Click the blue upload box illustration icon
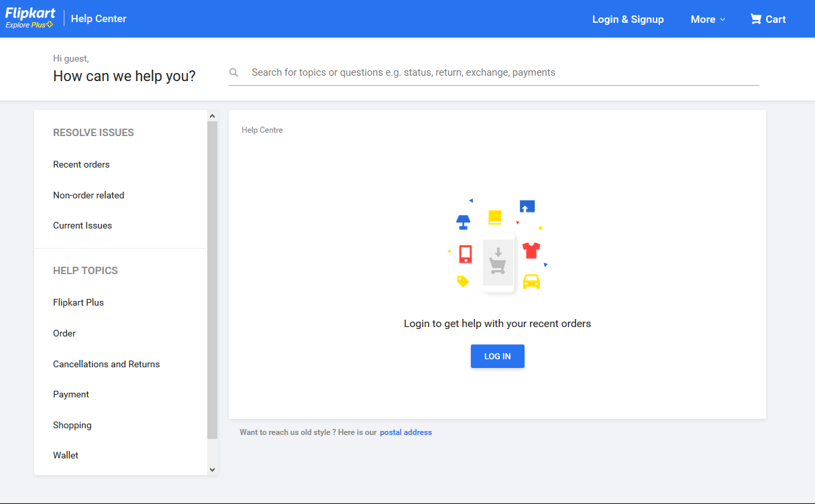This screenshot has width=815, height=504. pos(527,206)
